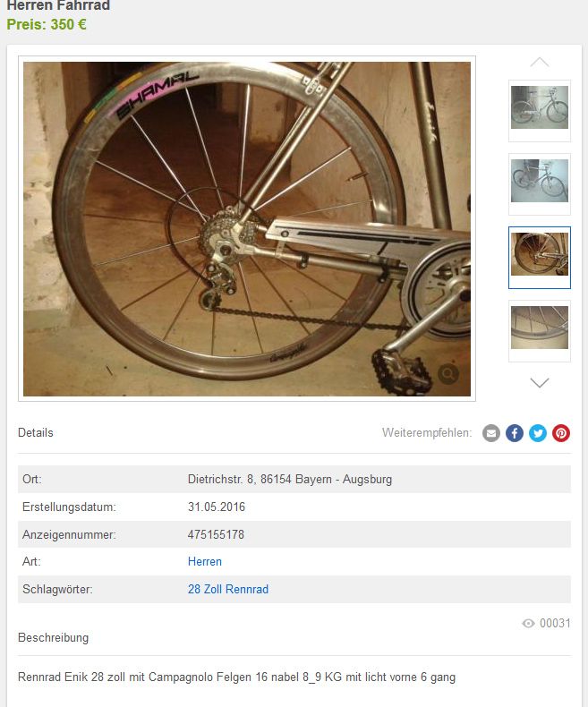This screenshot has height=707, width=588.
Task: Show previous thumbnails with up chevron
Action: (540, 63)
